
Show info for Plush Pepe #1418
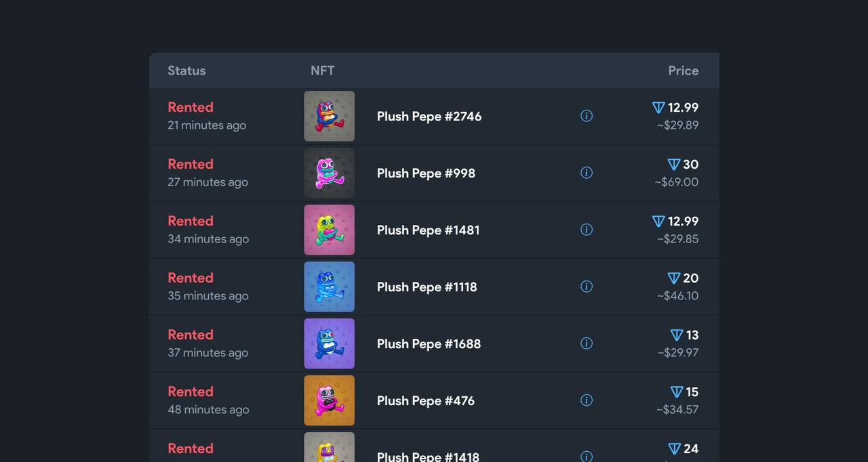[x=587, y=457]
